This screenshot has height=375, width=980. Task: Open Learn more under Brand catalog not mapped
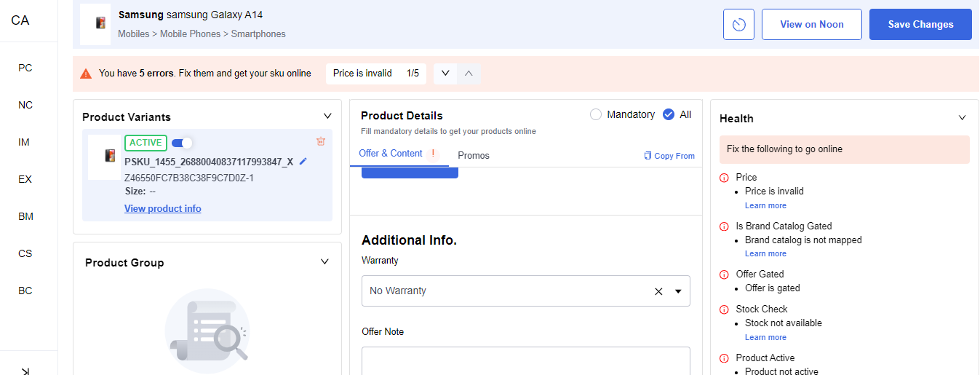765,253
